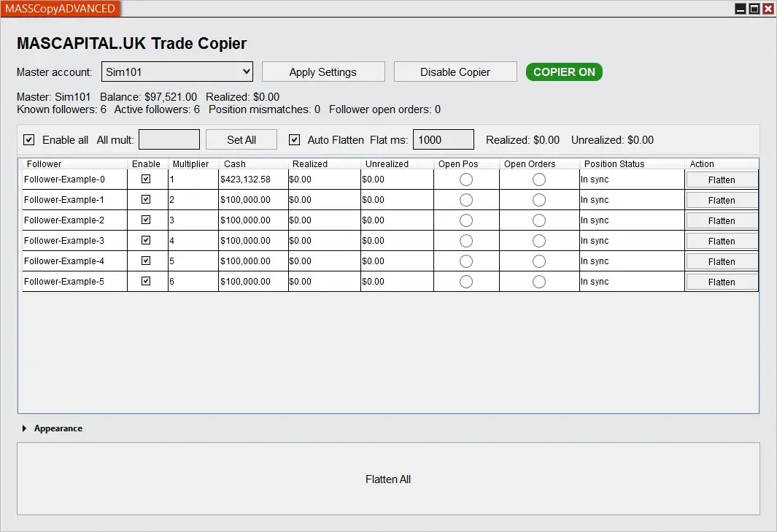Select the Multiplier cell of Follower-Example-1
Viewport: 777px width, 532px height.
pyautogui.click(x=193, y=200)
